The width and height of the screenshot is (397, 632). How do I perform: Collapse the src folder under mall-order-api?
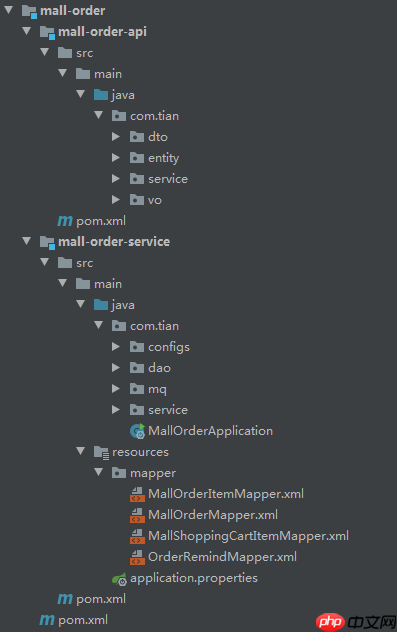coord(45,52)
